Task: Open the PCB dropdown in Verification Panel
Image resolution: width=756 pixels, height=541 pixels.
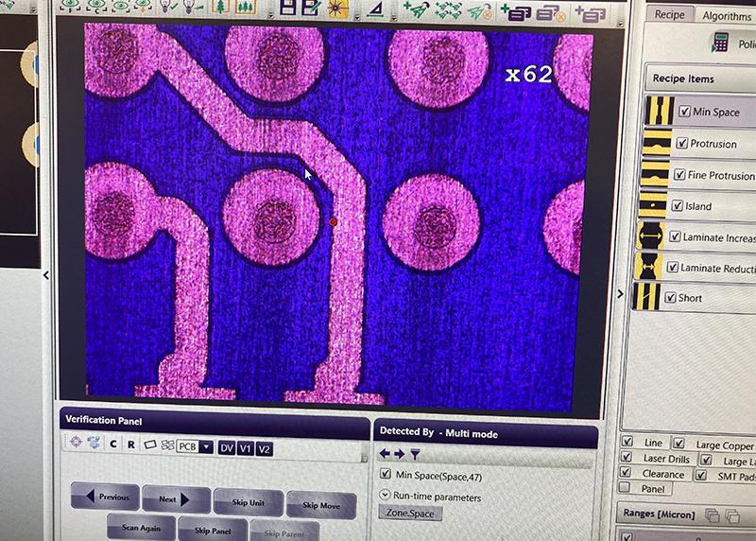Action: coord(206,446)
